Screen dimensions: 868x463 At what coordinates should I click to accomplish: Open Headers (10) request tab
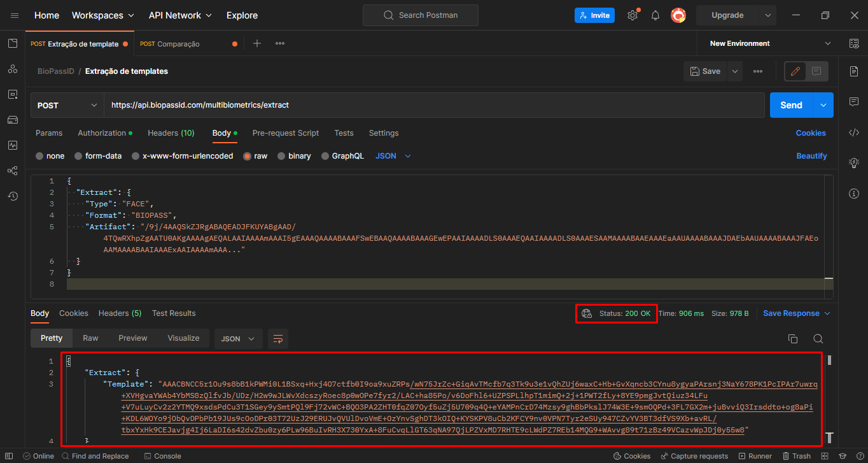point(171,133)
